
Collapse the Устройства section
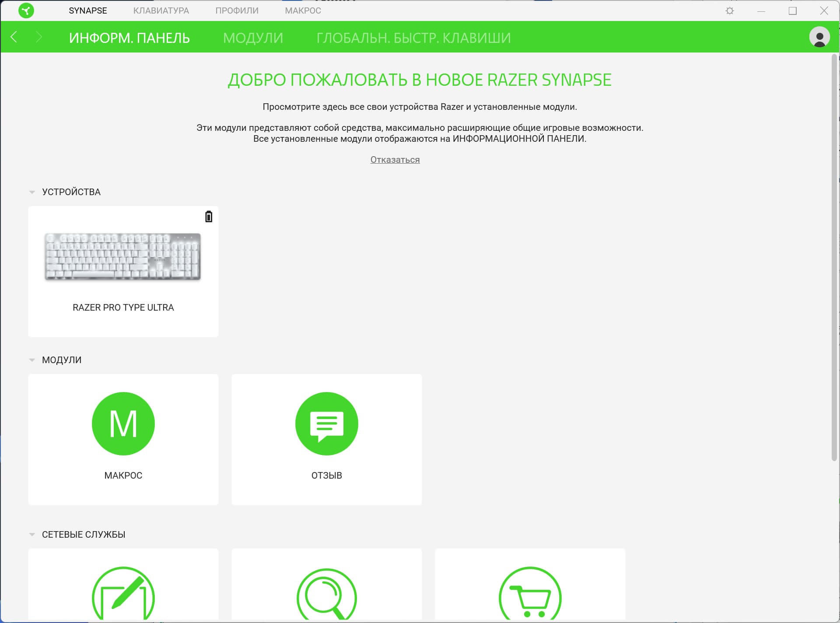pyautogui.click(x=32, y=192)
